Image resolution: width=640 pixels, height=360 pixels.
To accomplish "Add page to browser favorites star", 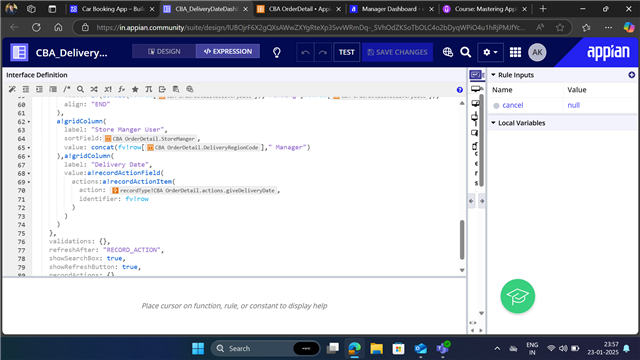I will [x=560, y=27].
